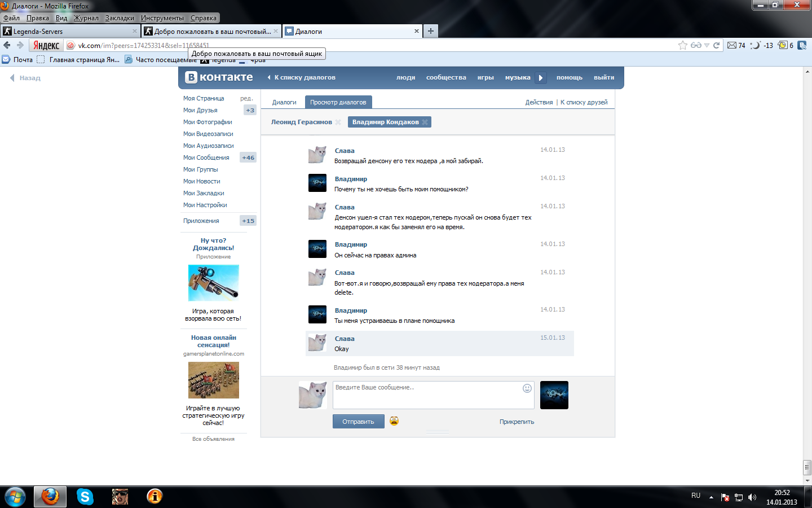The width and height of the screenshot is (812, 508).
Task: Open the Вид menu
Action: pos(61,18)
